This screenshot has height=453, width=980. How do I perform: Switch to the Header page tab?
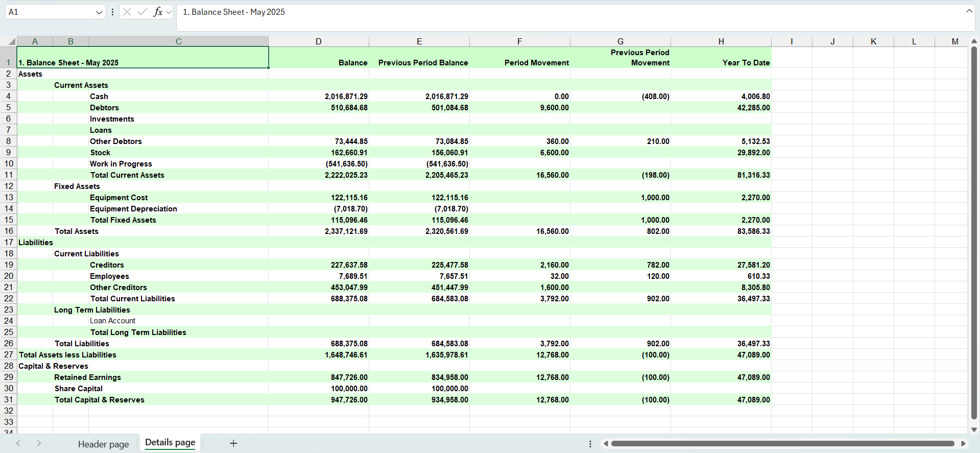pos(103,444)
